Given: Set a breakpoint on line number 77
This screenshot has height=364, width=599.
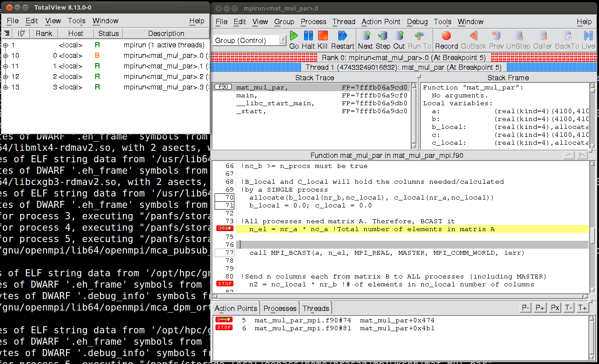Looking at the screenshot, I should coord(225,253).
